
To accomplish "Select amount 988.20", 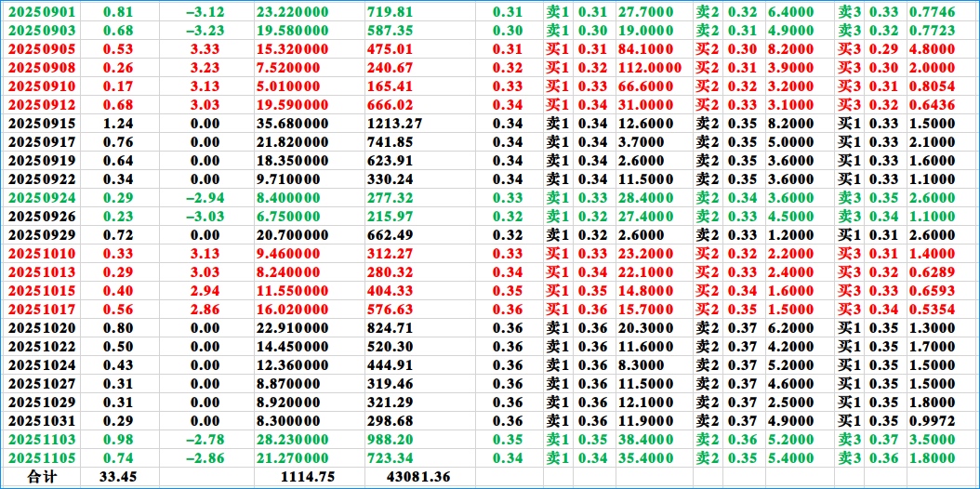I will tap(390, 441).
